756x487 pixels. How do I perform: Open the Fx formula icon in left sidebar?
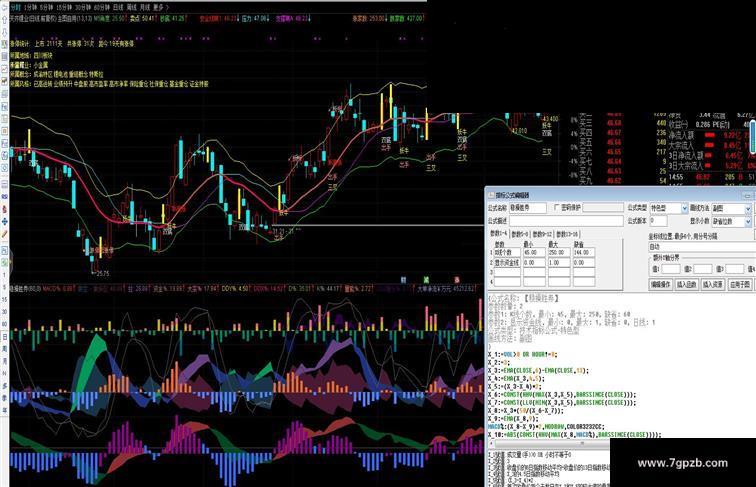point(4,107)
